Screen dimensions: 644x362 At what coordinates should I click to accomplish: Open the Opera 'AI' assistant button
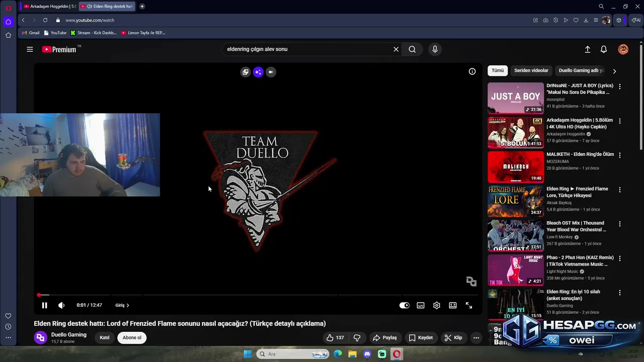636,20
